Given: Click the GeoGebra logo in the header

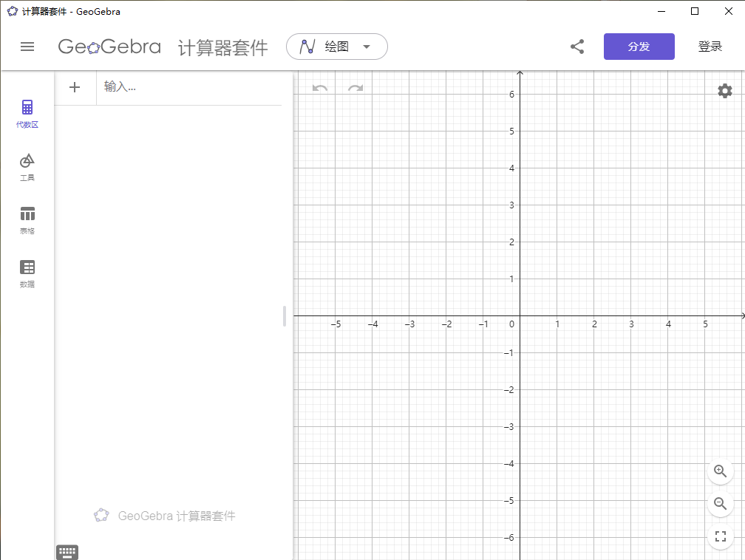Looking at the screenshot, I should point(109,46).
